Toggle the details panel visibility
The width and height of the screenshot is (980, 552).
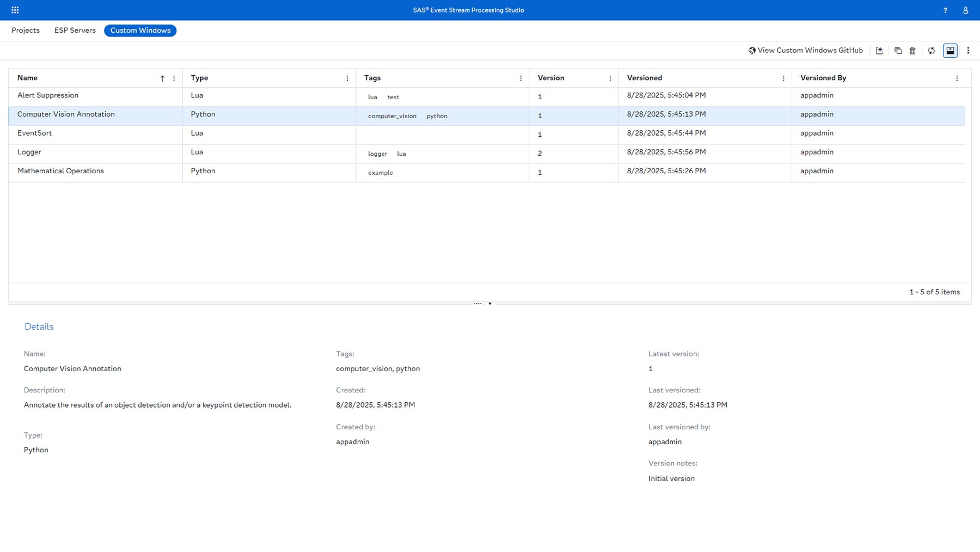click(x=950, y=50)
